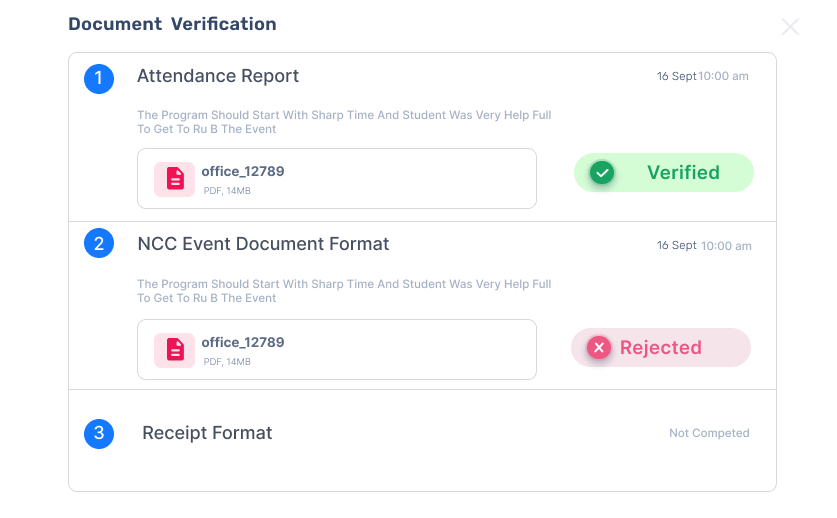Open the NCC Event office_12789 file card
Image resolution: width=837 pixels, height=518 pixels.
point(337,350)
